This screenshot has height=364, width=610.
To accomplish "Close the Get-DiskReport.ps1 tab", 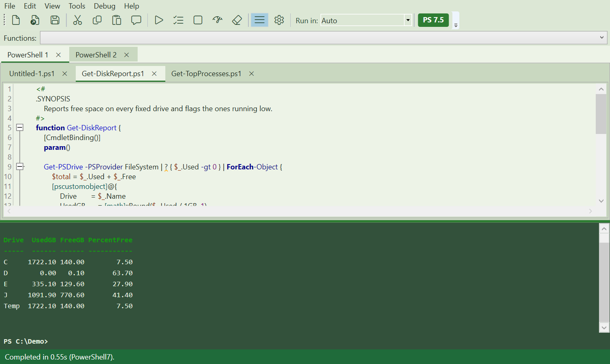I will tap(154, 74).
